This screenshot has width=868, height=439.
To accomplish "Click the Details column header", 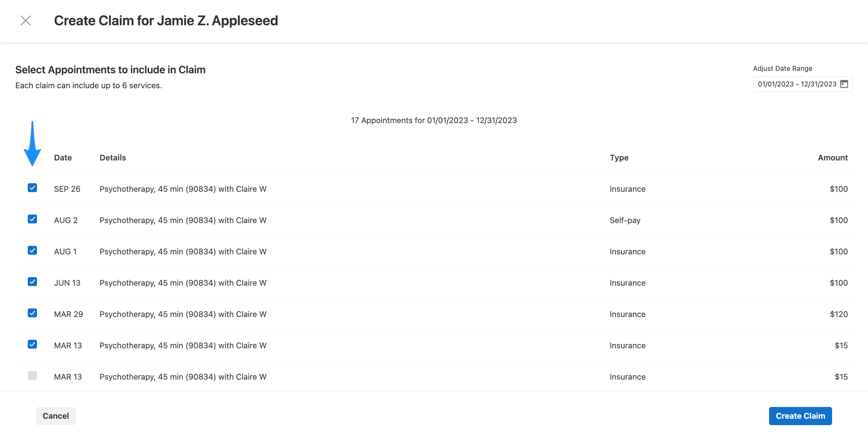I will pos(113,158).
